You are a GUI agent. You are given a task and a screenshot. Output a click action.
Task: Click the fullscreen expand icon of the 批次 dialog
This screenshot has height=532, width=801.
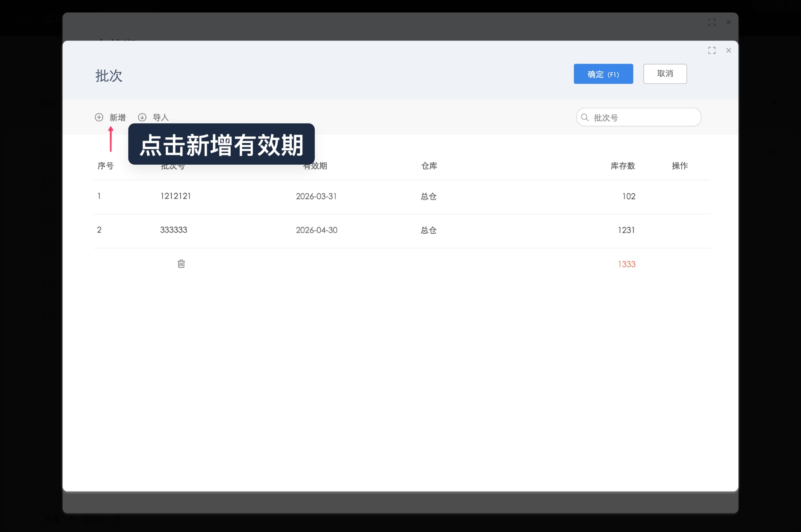tap(712, 50)
